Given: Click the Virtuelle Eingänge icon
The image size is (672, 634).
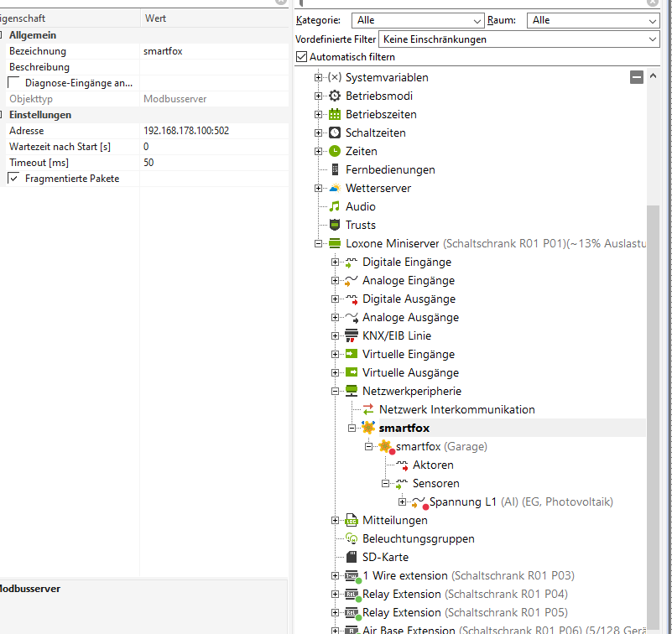Looking at the screenshot, I should tap(352, 354).
